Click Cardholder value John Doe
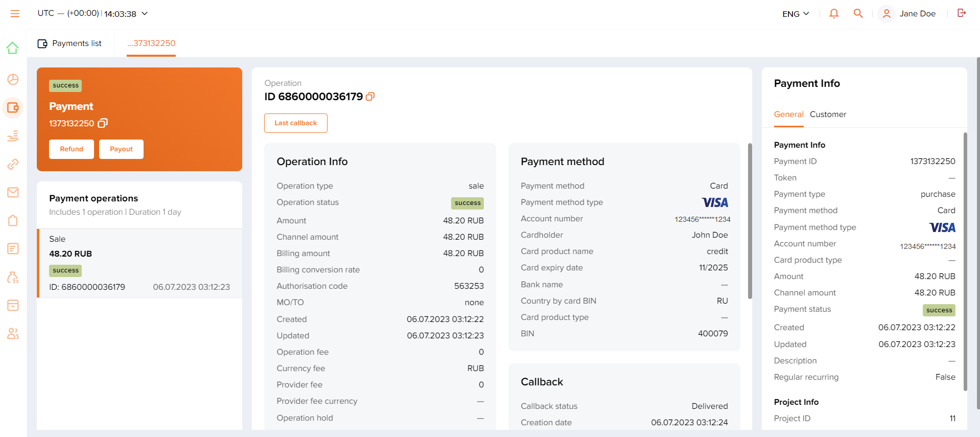The width and height of the screenshot is (980, 437). [x=710, y=235]
